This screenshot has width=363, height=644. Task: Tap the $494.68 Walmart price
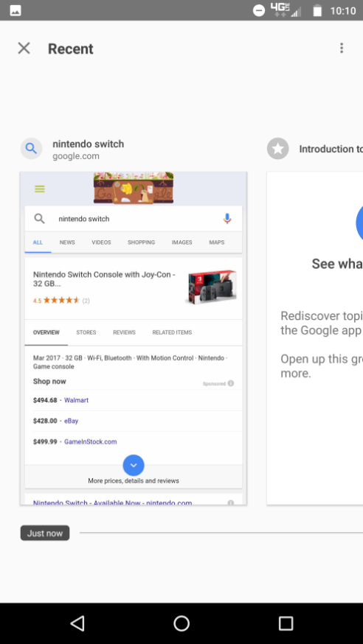pyautogui.click(x=45, y=400)
